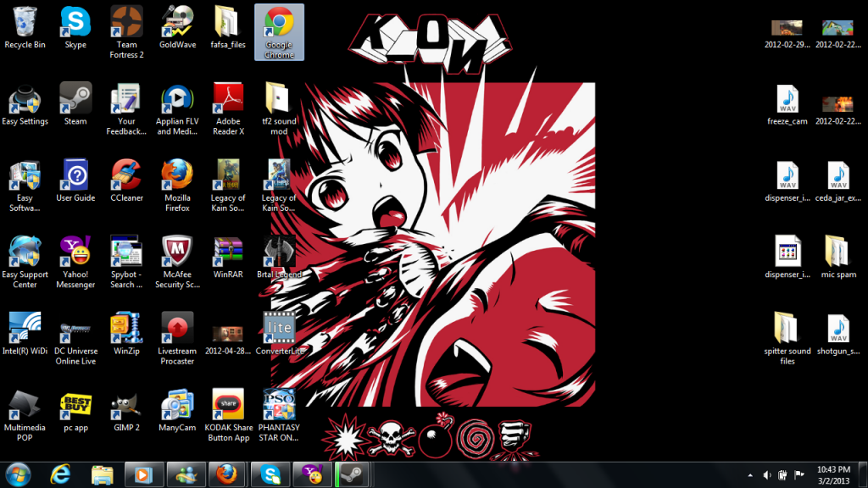
Task: Open the clock showing 10:43 PM
Action: coord(833,475)
